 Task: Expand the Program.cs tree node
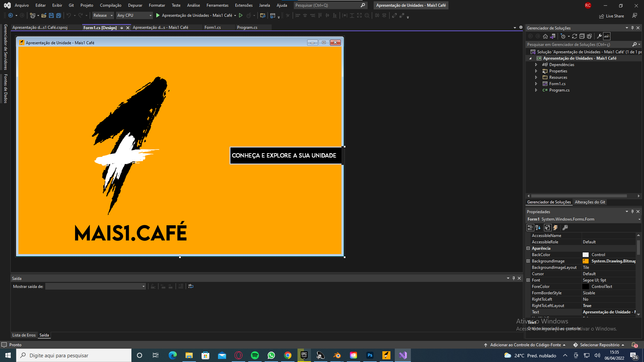point(536,90)
